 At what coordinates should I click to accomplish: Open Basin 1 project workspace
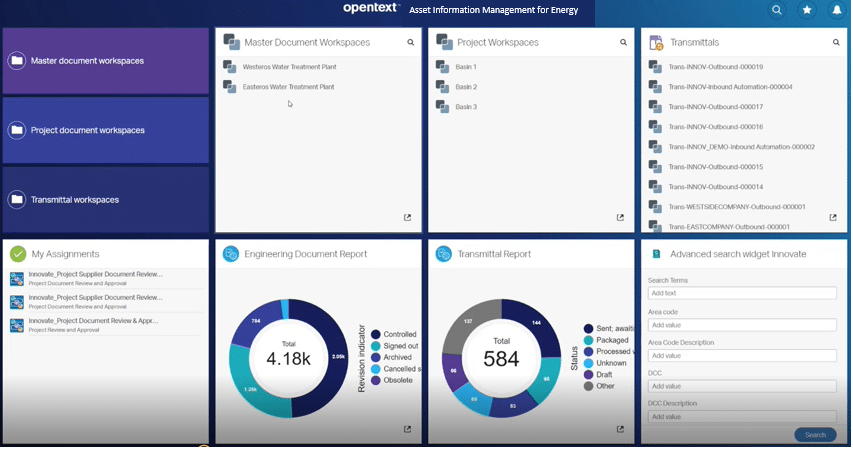pos(466,67)
